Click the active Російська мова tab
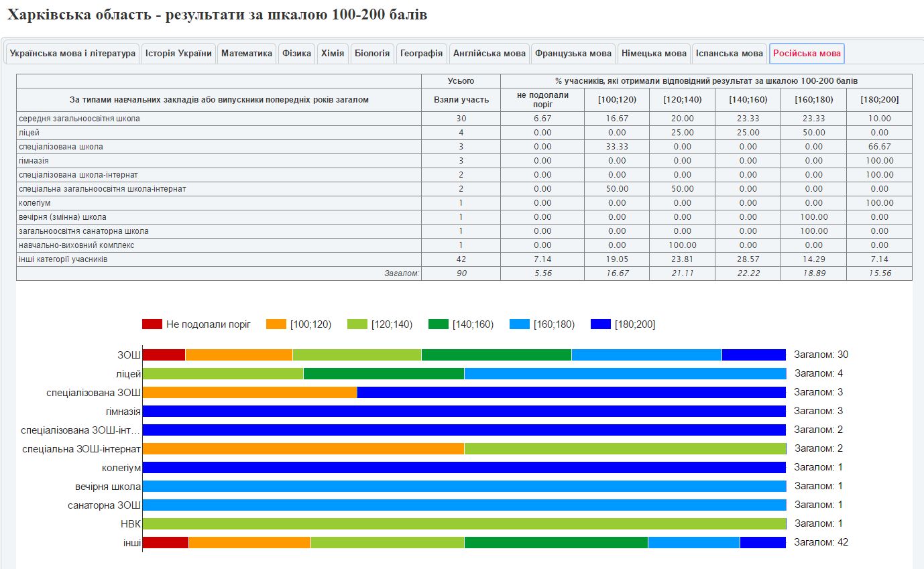The image size is (924, 569). (806, 54)
